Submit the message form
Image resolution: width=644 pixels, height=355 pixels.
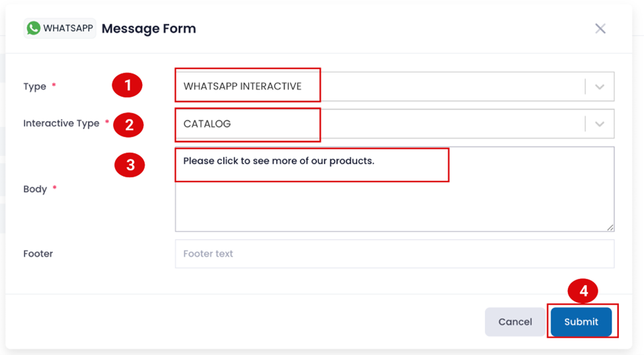(581, 322)
